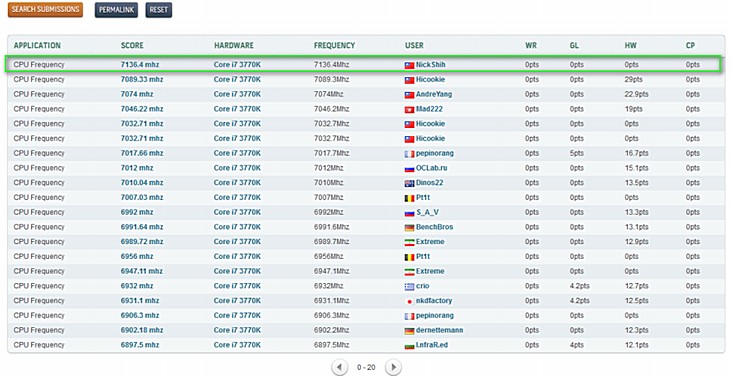Click Russian flag beside OCLab.ru
This screenshot has width=731, height=378.
(409, 169)
